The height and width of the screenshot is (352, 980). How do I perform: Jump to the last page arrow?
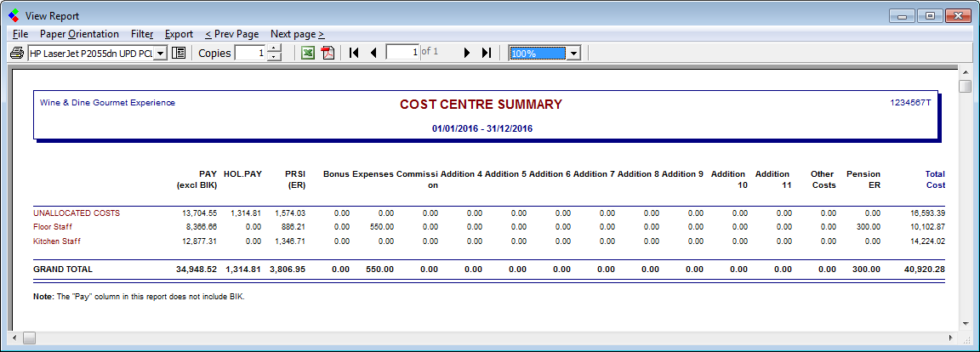486,53
